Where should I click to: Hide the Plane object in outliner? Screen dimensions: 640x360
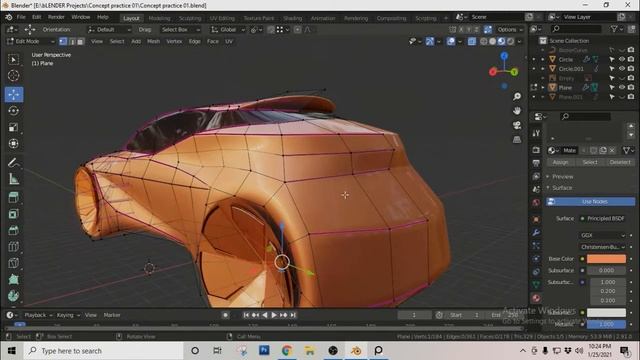click(x=622, y=87)
